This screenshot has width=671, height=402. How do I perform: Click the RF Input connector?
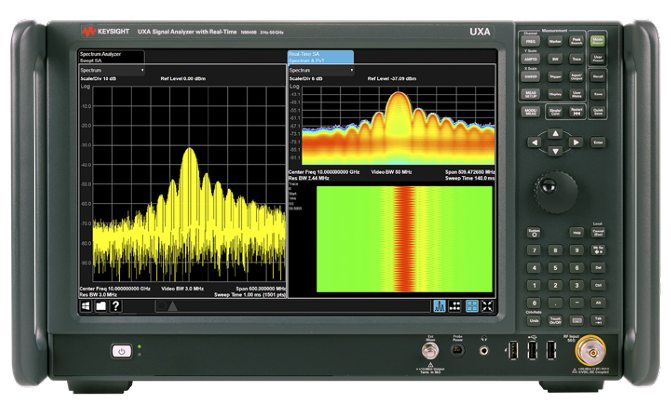590,351
